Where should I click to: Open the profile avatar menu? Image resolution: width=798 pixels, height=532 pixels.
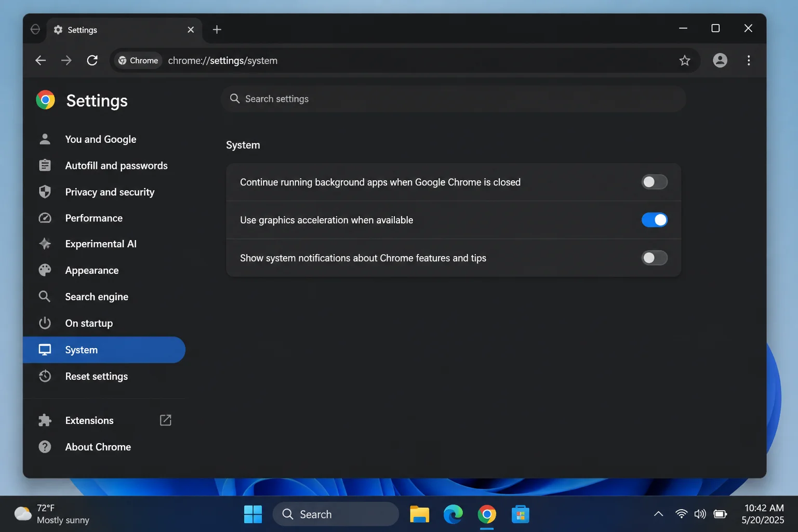(720, 60)
